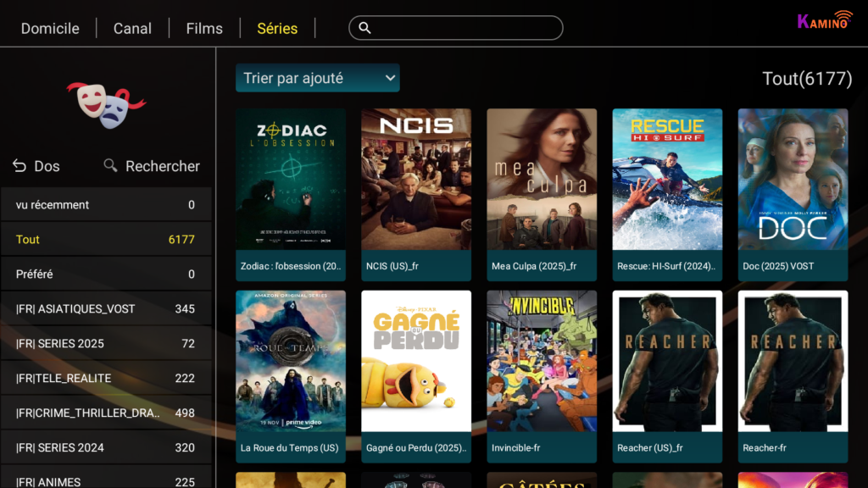Viewport: 868px width, 488px height.
Task: Click the Rechercher magnifier icon in sidebar
Action: (110, 165)
